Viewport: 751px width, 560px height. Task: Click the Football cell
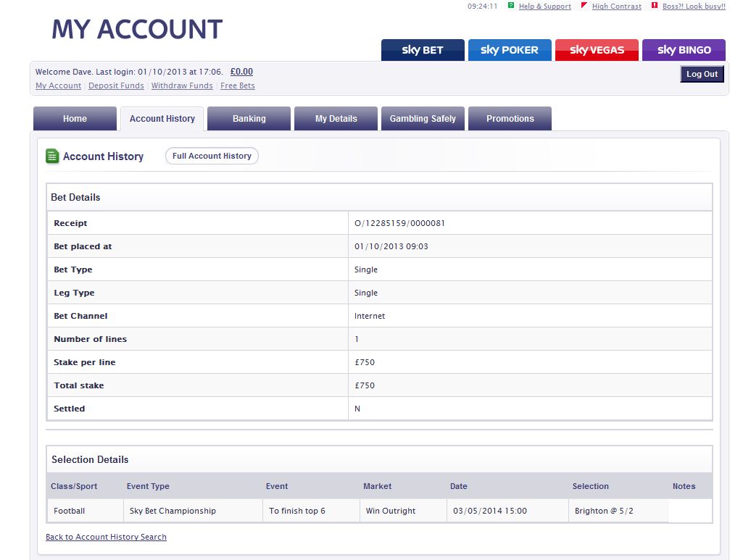click(x=86, y=511)
